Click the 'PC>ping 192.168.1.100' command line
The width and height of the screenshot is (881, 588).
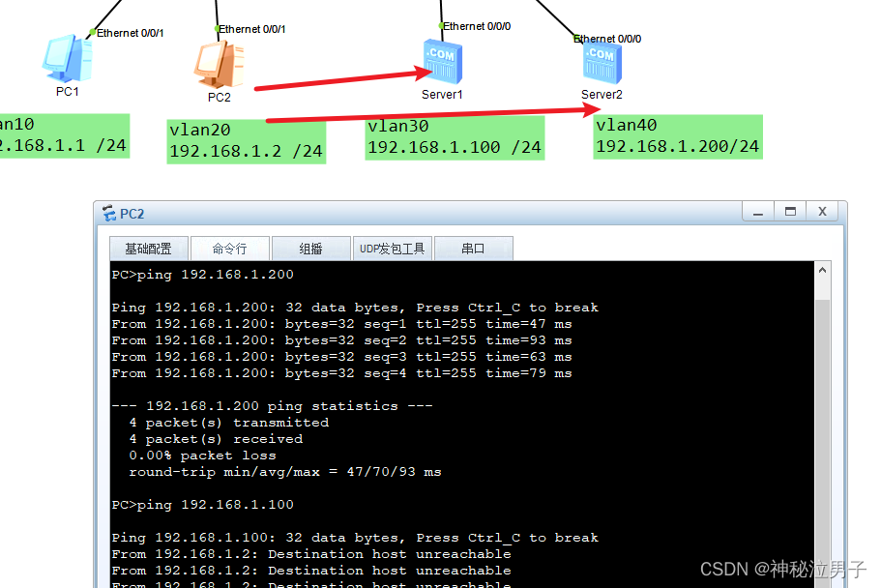point(202,504)
